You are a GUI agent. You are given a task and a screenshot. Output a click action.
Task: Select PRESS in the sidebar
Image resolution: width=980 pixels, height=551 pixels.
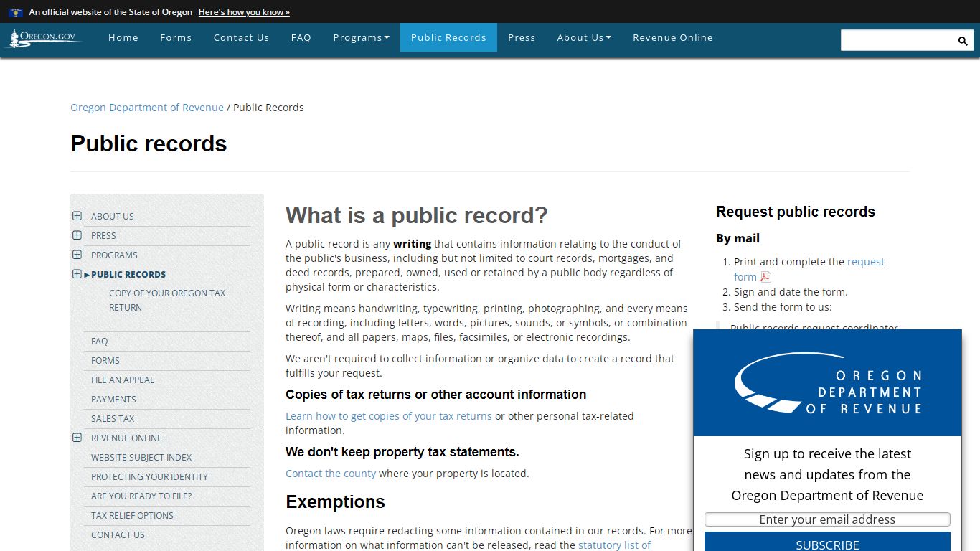click(x=103, y=235)
